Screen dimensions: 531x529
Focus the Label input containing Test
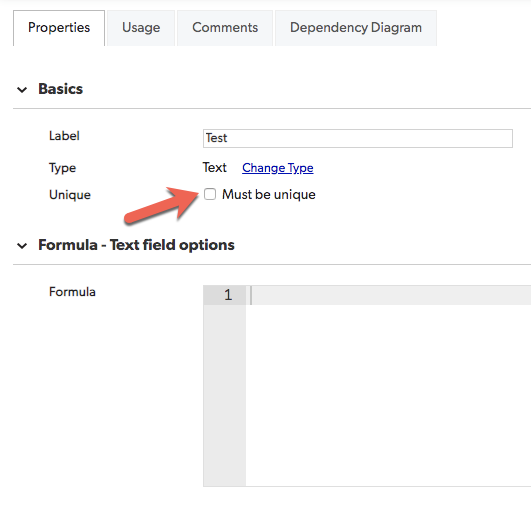click(358, 138)
